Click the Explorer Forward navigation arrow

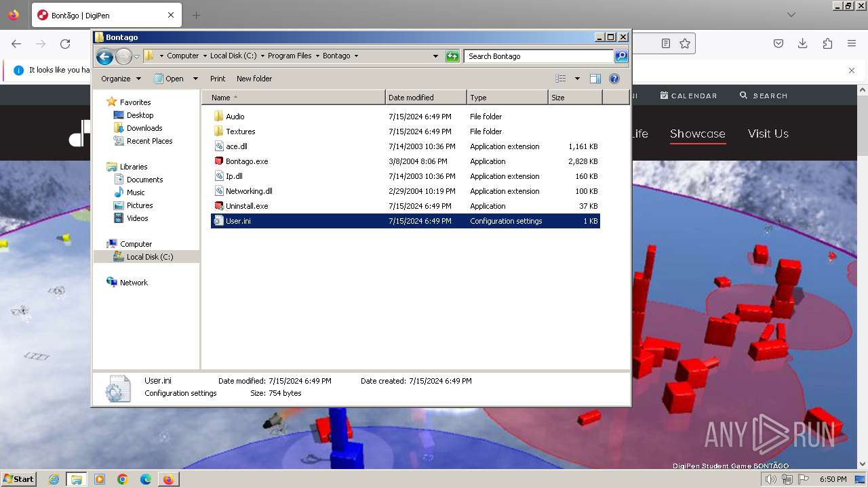click(x=123, y=56)
